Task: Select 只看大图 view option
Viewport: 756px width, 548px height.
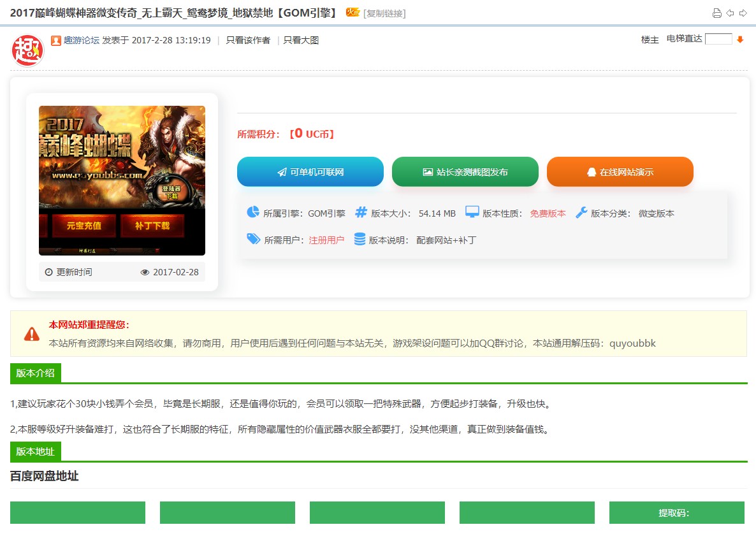Action: 301,40
